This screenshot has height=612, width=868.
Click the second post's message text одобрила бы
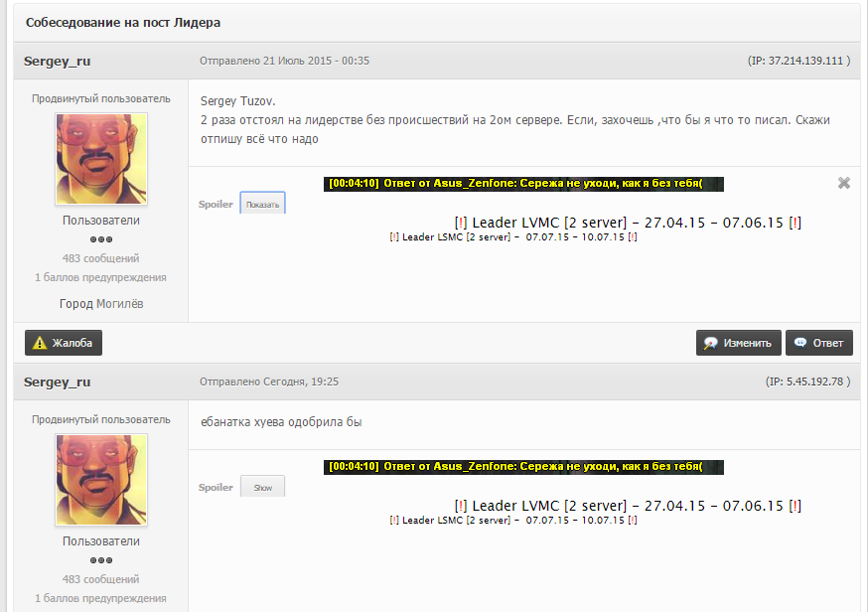[324, 422]
